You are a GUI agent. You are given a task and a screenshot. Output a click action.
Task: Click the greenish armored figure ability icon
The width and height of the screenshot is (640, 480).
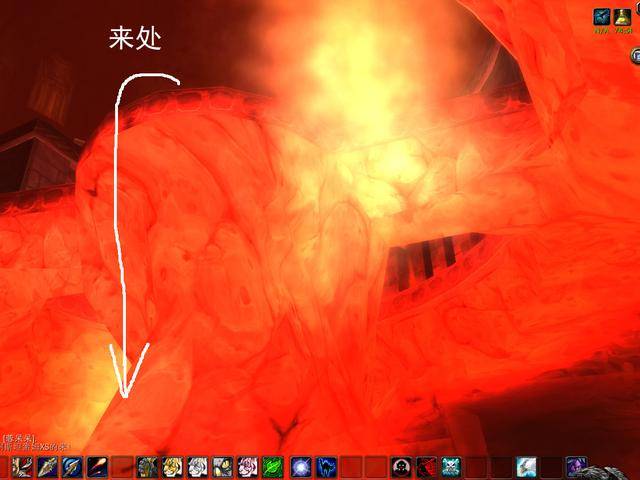147,467
